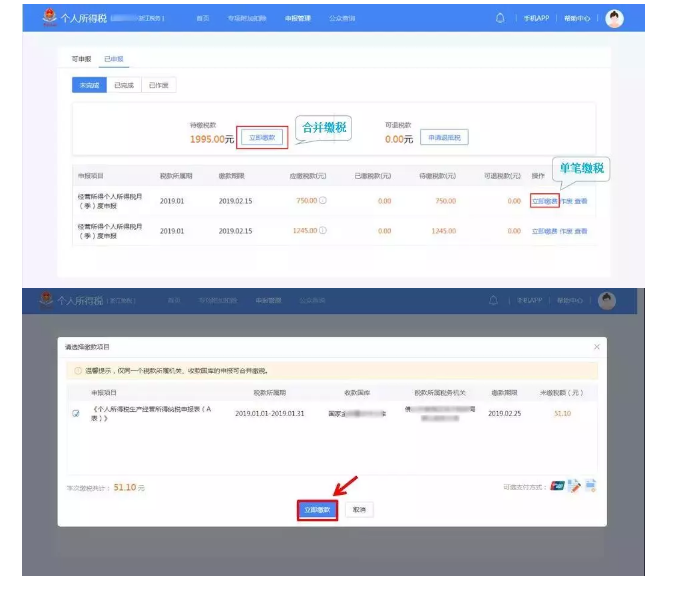Click the tax emblem logo in top header

[x=50, y=18]
